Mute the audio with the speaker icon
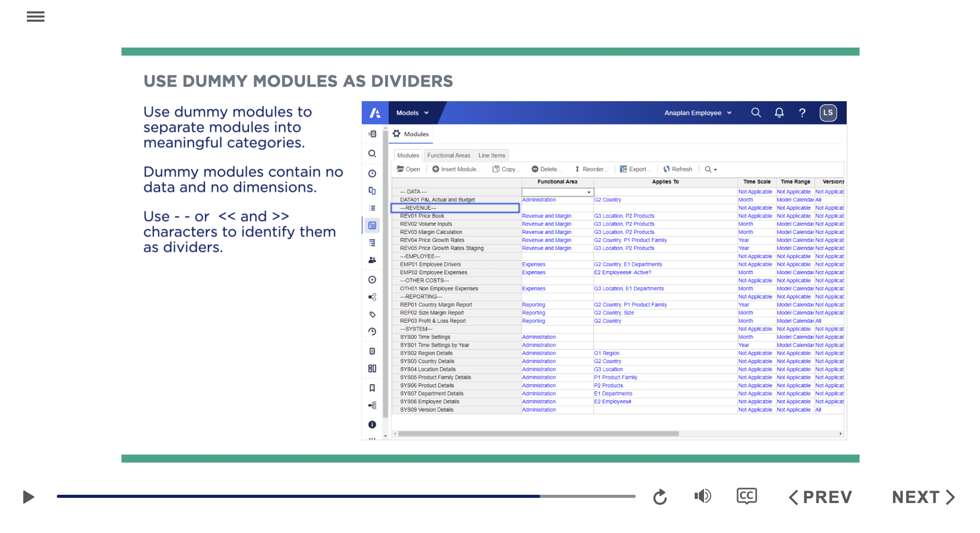 point(702,496)
